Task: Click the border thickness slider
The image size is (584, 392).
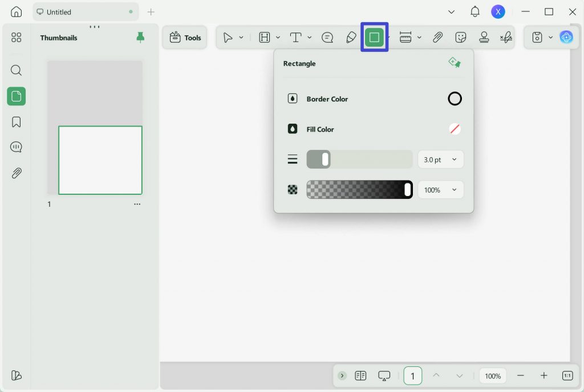Action: [359, 160]
